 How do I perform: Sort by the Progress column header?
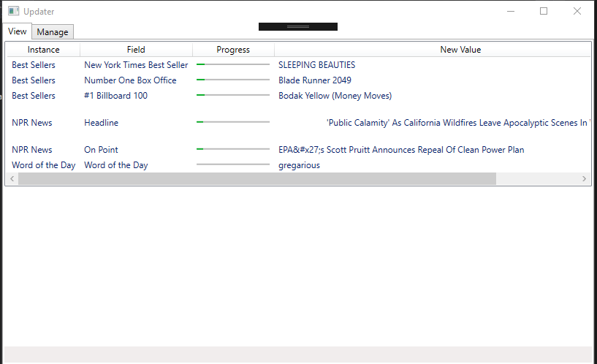tap(233, 50)
